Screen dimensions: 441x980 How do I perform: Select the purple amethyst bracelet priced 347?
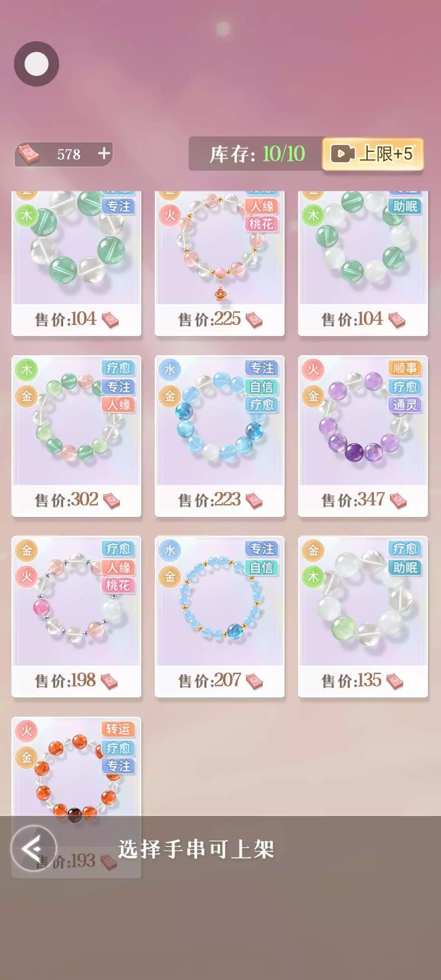(363, 436)
